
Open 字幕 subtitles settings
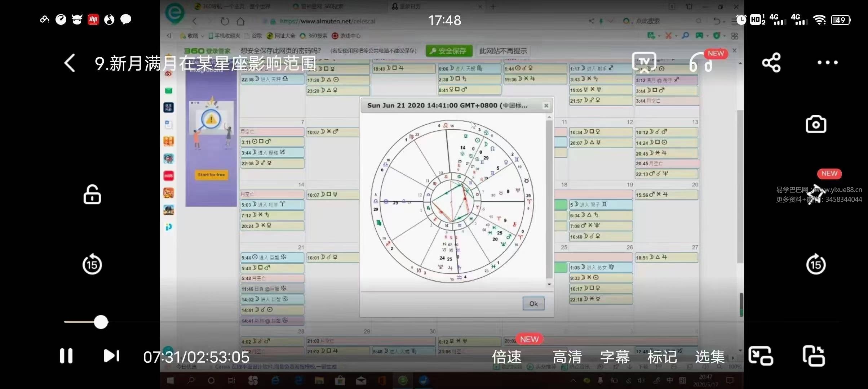615,357
